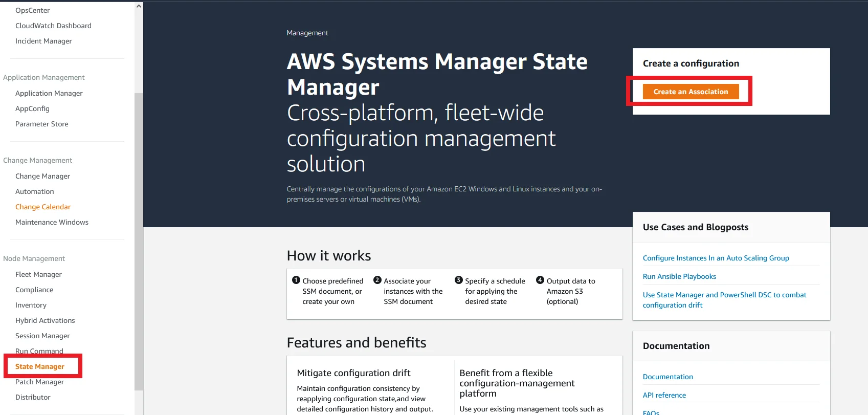The width and height of the screenshot is (868, 415).
Task: Go to Distributor
Action: [x=33, y=397]
